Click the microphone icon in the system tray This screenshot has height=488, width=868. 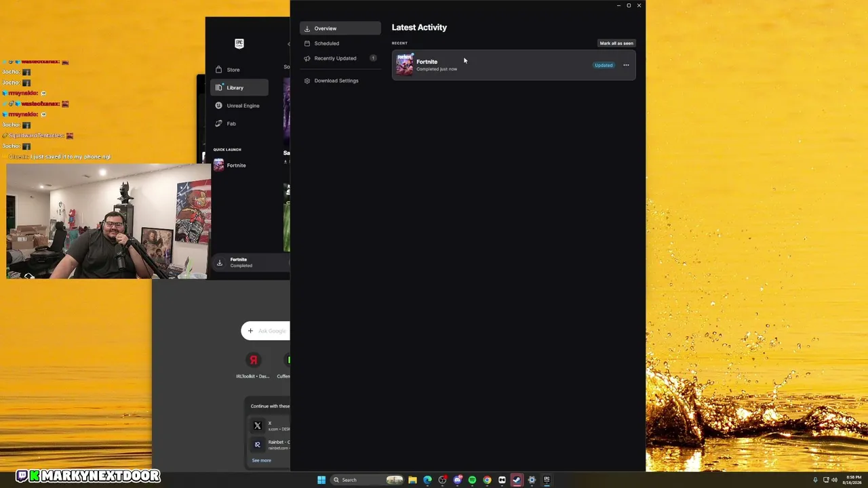coord(815,480)
